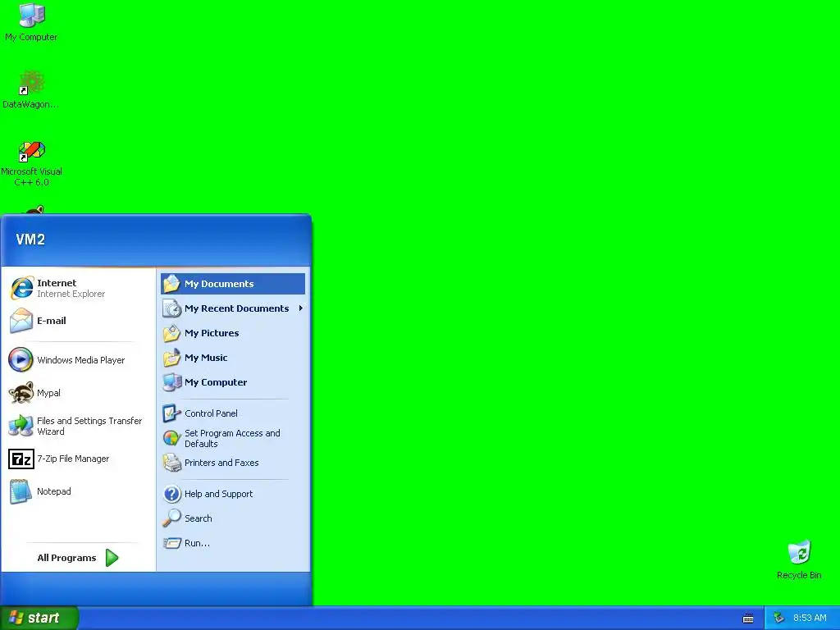Click Safely Remove Hardware tray icon
The height and width of the screenshot is (630, 840).
pos(779,618)
